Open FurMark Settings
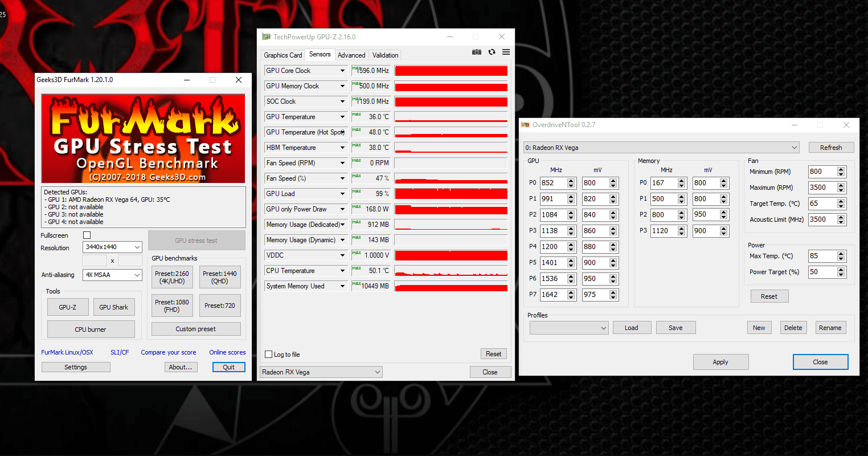Viewport: 868px width, 456px height. (76, 367)
